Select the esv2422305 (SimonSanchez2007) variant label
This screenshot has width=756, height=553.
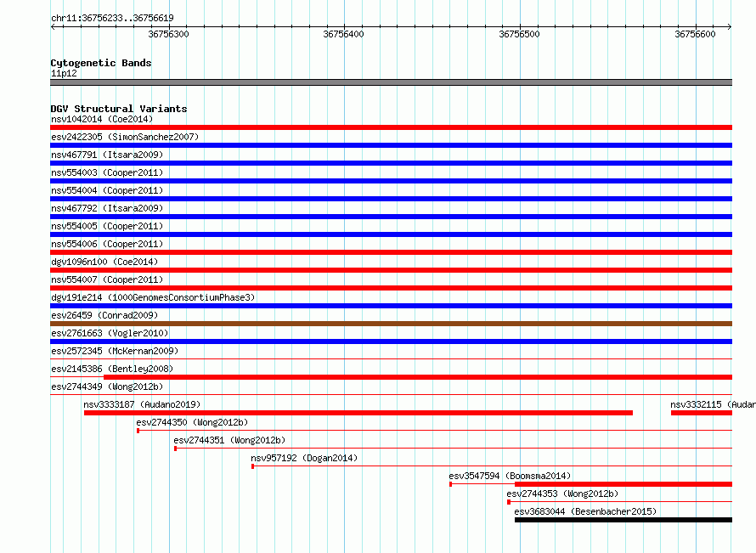125,137
